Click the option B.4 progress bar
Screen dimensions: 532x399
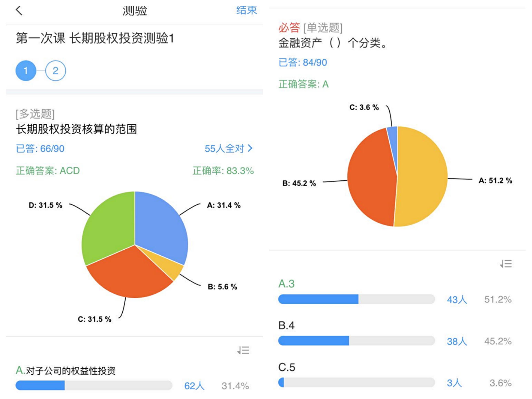click(x=356, y=340)
